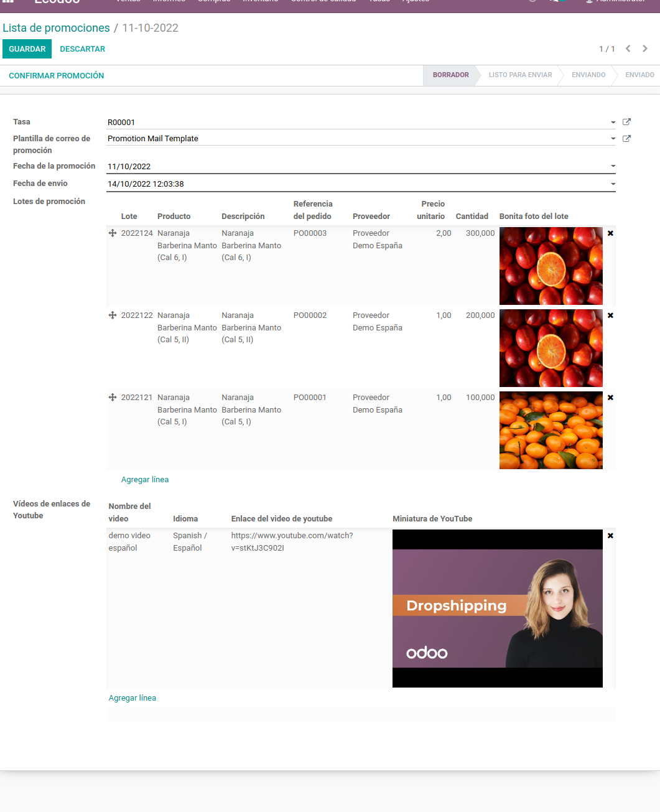Delete the lot 2022122 row
The image size is (660, 812).
610,315
